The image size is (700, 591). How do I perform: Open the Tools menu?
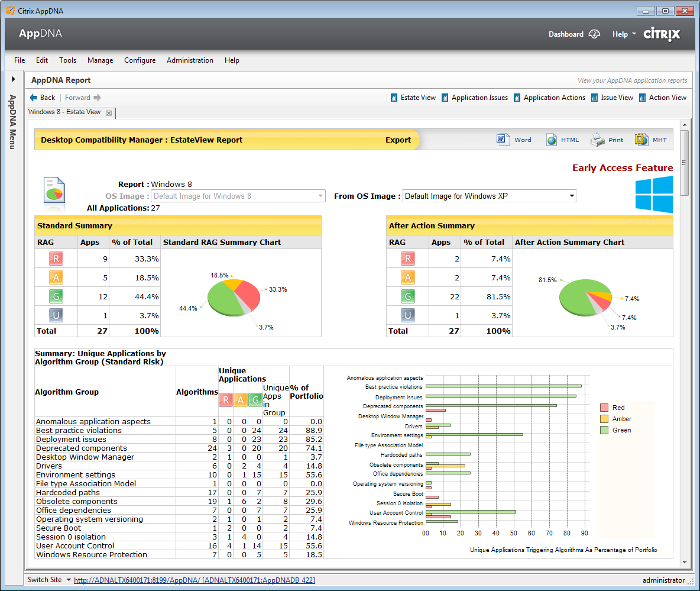coord(68,60)
